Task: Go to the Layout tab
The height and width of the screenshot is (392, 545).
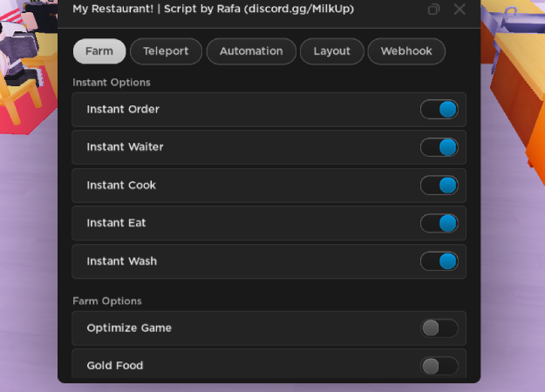Action: coord(331,51)
